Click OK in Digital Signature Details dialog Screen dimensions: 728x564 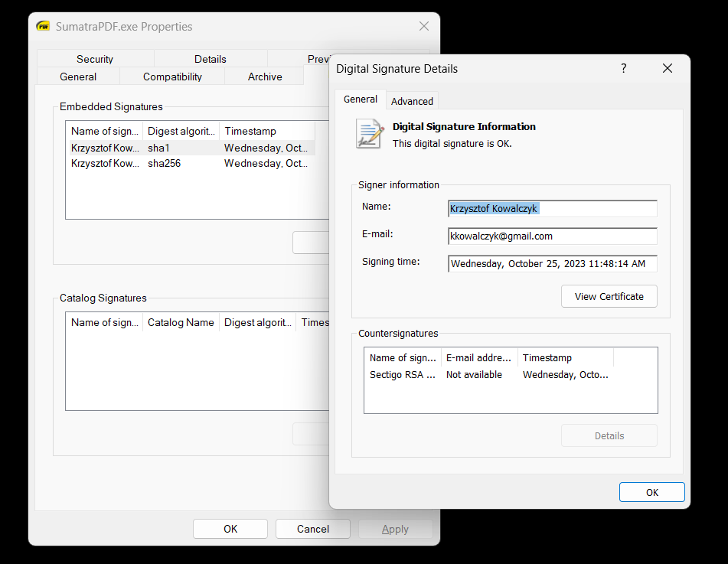pos(652,493)
